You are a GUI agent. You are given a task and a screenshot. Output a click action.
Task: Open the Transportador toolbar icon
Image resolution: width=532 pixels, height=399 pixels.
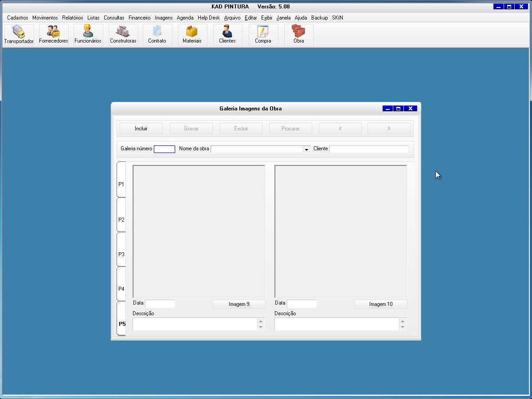[x=19, y=35]
